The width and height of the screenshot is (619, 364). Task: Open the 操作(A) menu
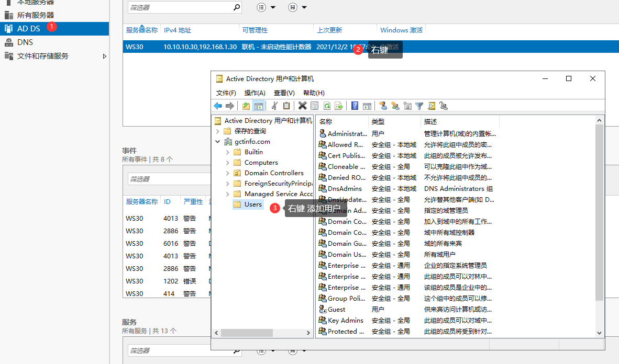(x=255, y=93)
